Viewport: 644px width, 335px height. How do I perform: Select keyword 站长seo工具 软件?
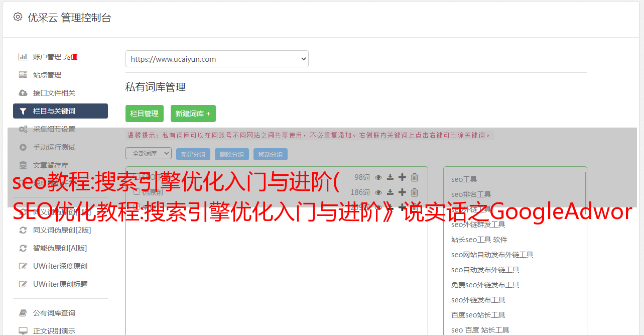pyautogui.click(x=479, y=240)
